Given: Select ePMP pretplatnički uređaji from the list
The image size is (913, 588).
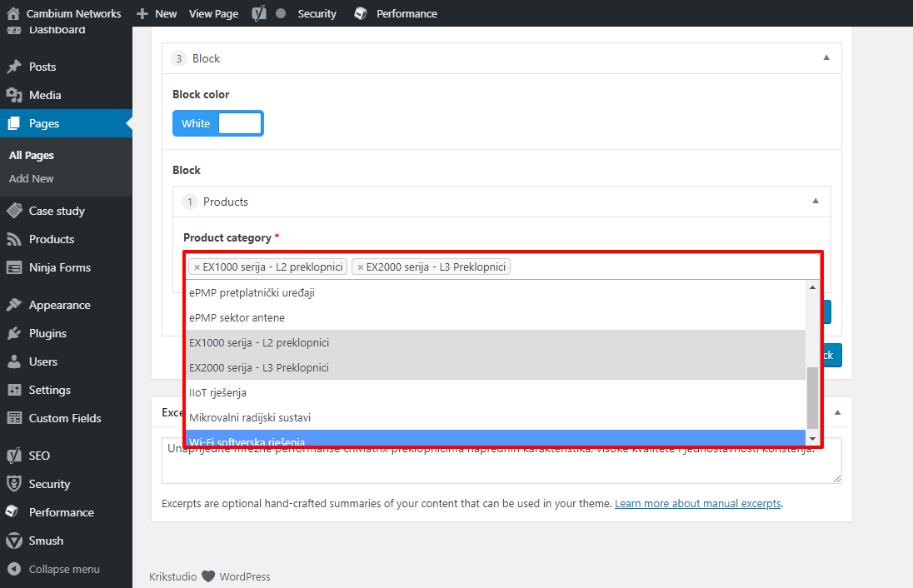Looking at the screenshot, I should pyautogui.click(x=496, y=293).
